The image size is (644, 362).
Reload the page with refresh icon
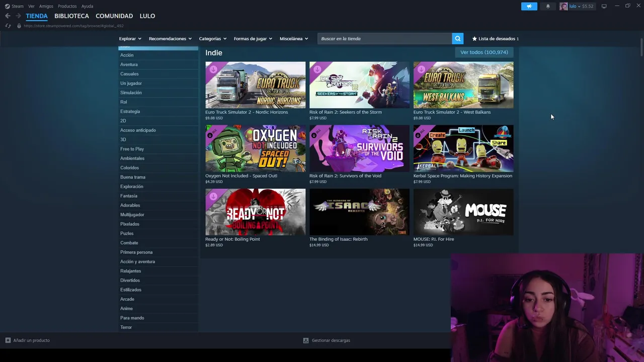pyautogui.click(x=8, y=26)
